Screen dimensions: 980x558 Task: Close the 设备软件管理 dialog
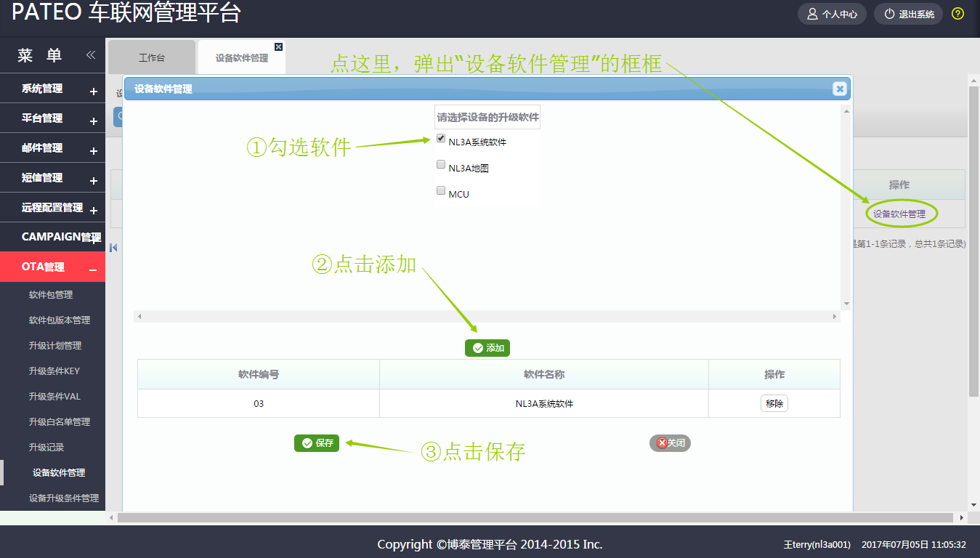(x=840, y=89)
